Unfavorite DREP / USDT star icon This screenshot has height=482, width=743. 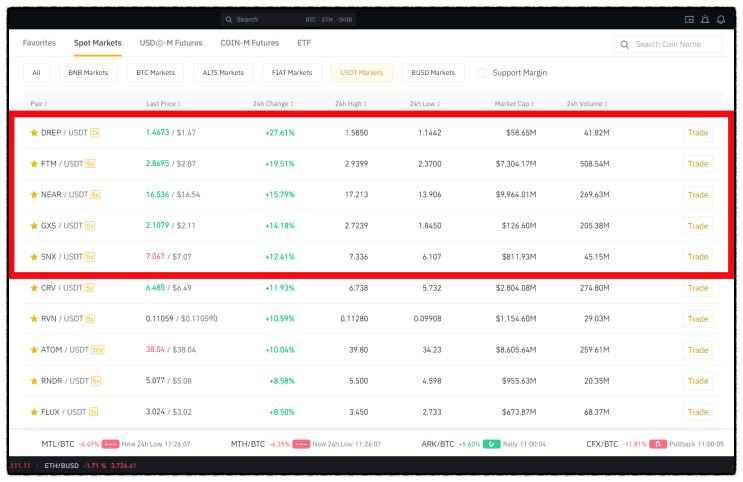(x=34, y=133)
